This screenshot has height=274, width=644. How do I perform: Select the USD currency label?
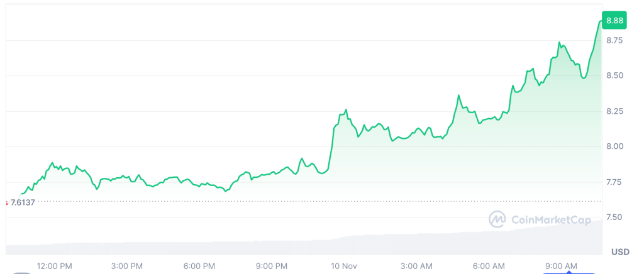click(619, 252)
